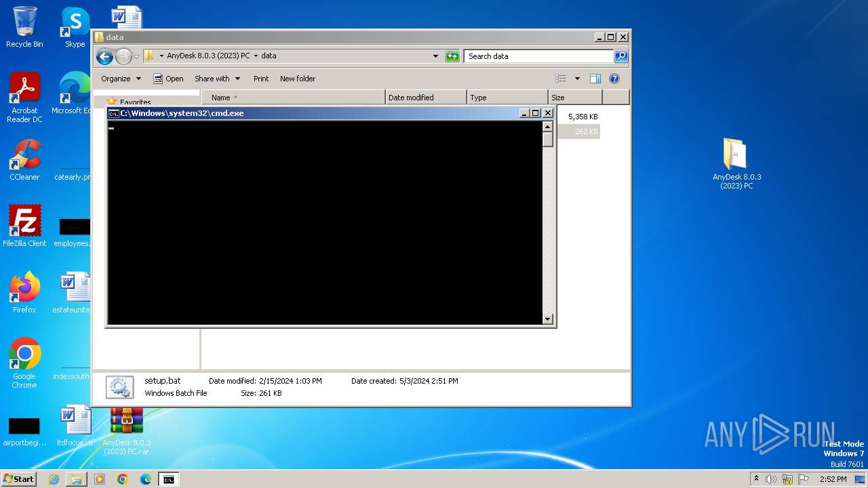Select the AnyDesk 8.0.3 (2023) PC.rar archive
Viewport: 868px width, 488px height.
pos(127,432)
